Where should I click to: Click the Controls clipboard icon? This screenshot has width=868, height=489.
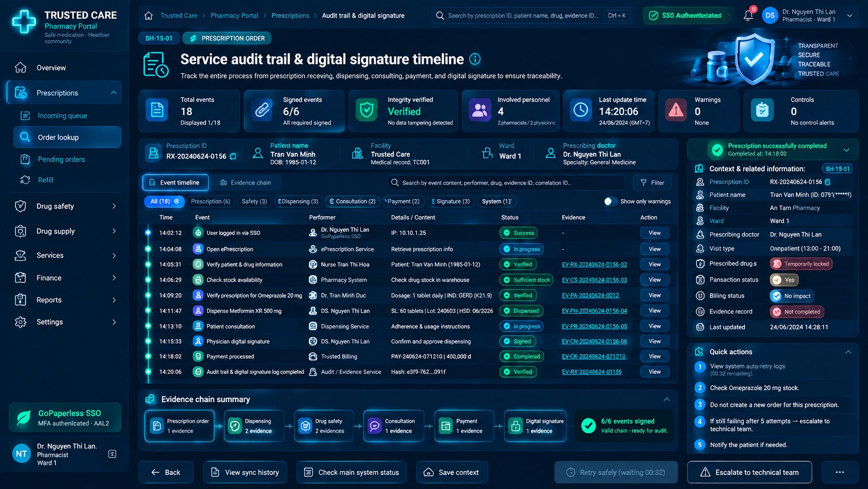[x=762, y=110]
